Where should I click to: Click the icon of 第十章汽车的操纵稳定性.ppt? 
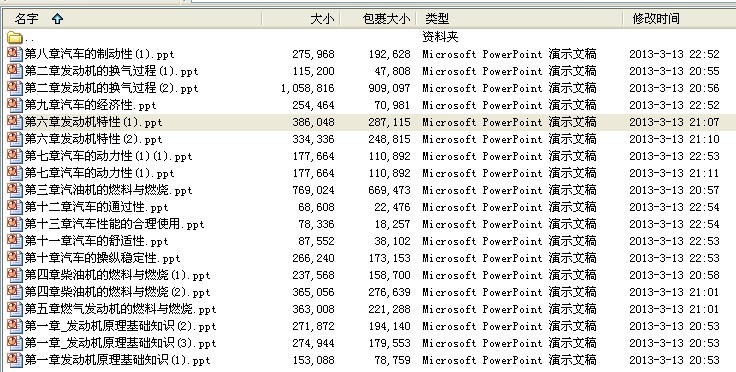pyautogui.click(x=15, y=258)
